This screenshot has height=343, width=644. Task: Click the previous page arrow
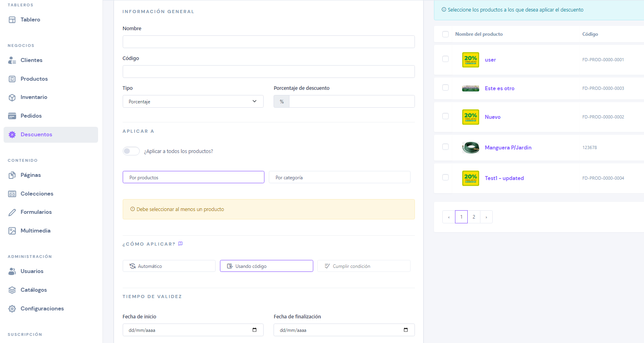(x=449, y=217)
